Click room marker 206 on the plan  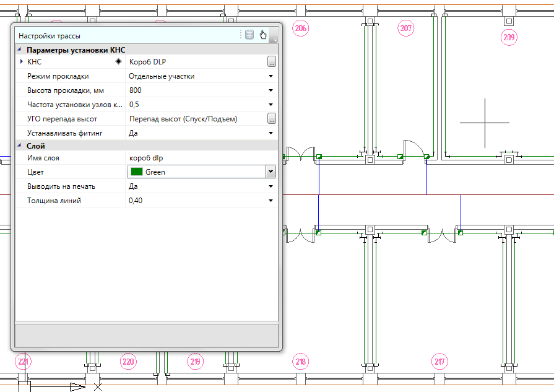click(301, 28)
